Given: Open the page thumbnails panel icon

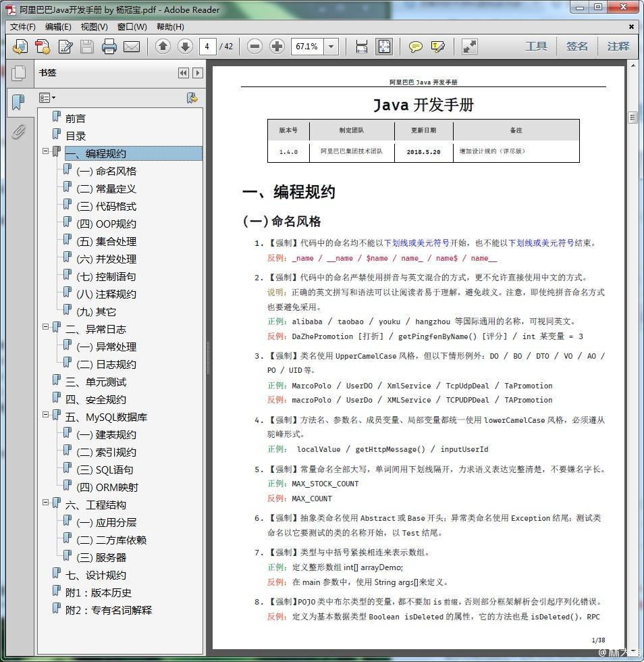Looking at the screenshot, I should 19,73.
